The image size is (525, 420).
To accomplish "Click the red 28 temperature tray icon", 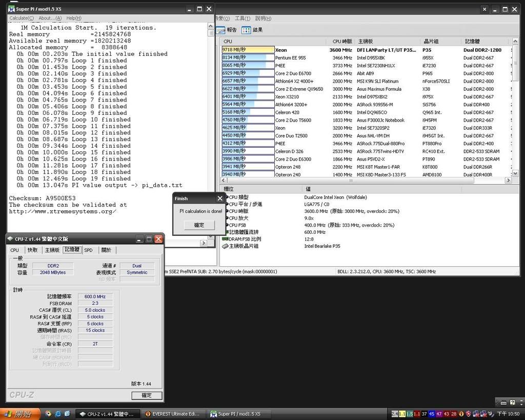I will click(x=454, y=414).
